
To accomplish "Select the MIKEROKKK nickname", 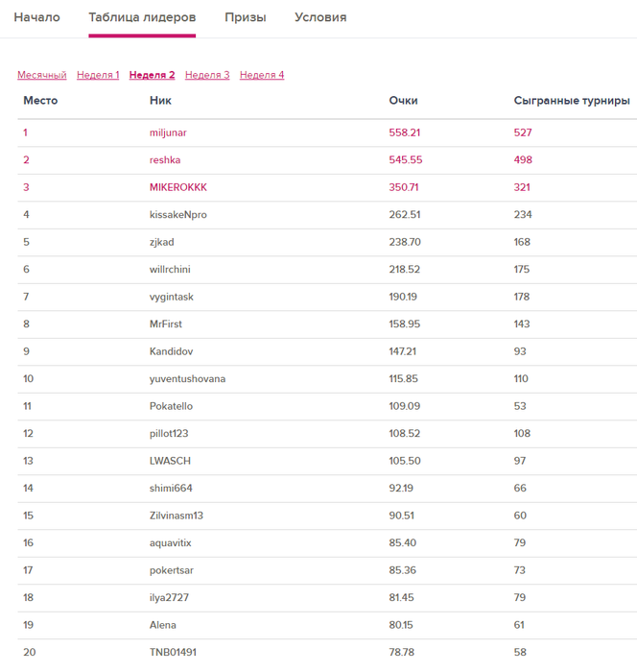I will [177, 187].
